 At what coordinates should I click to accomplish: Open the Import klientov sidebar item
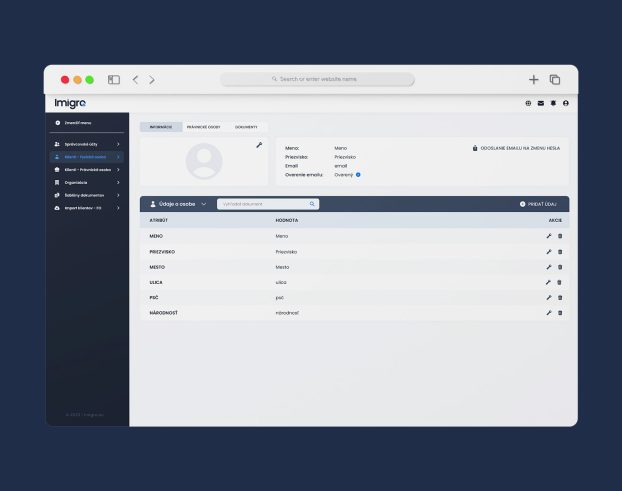87,208
